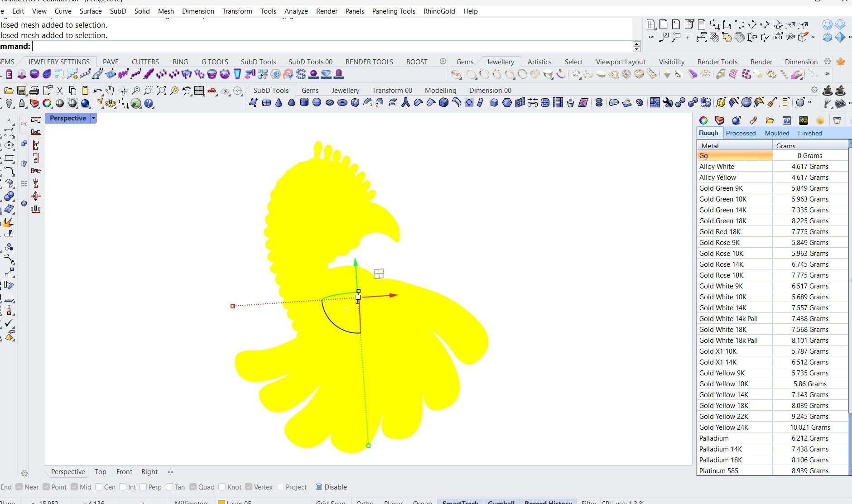Enable the Int osnap checkbox
852x504 pixels.
pyautogui.click(x=123, y=487)
